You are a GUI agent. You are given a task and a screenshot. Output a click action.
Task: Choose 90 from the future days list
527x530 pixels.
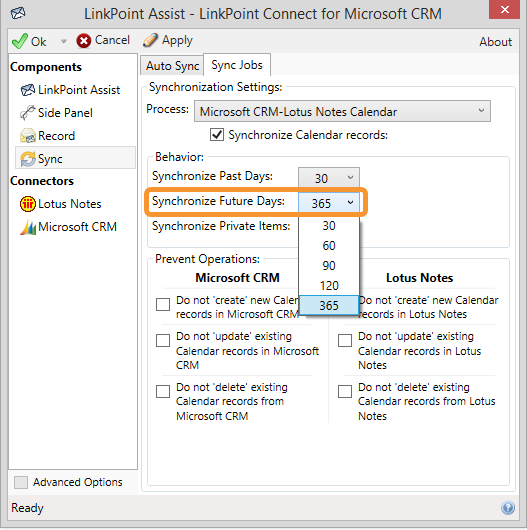tap(329, 265)
